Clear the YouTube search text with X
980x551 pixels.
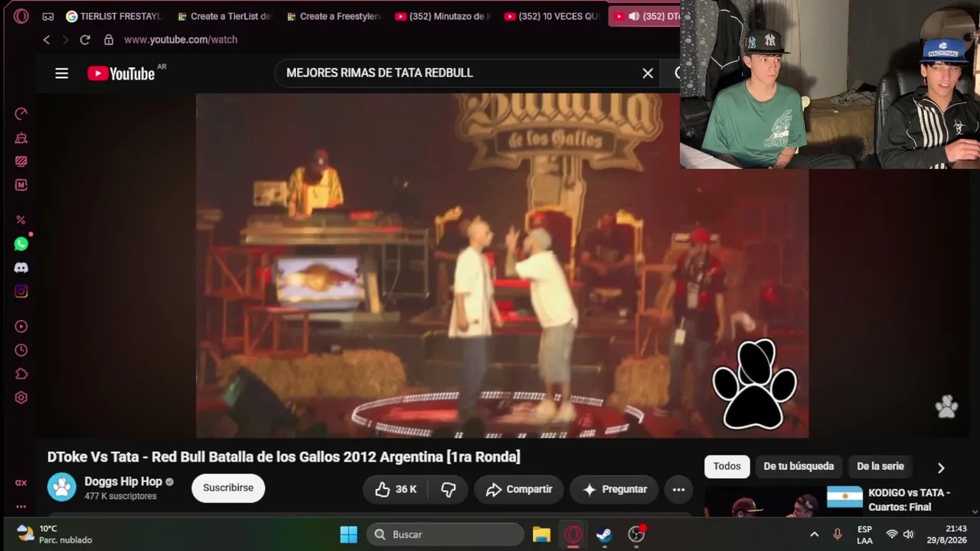click(648, 73)
